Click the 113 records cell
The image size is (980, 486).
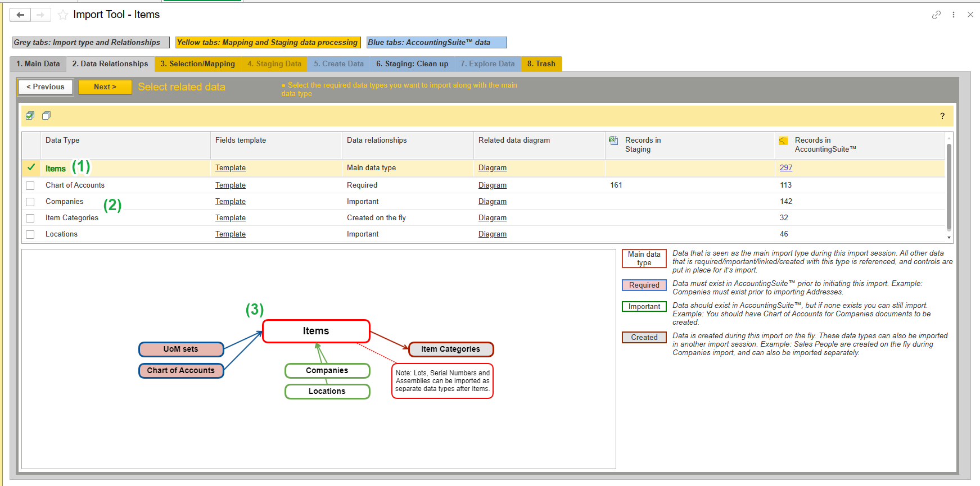click(860, 185)
